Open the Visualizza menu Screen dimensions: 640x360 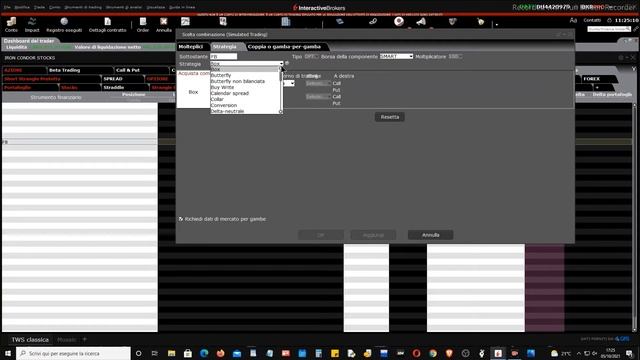(x=156, y=7)
